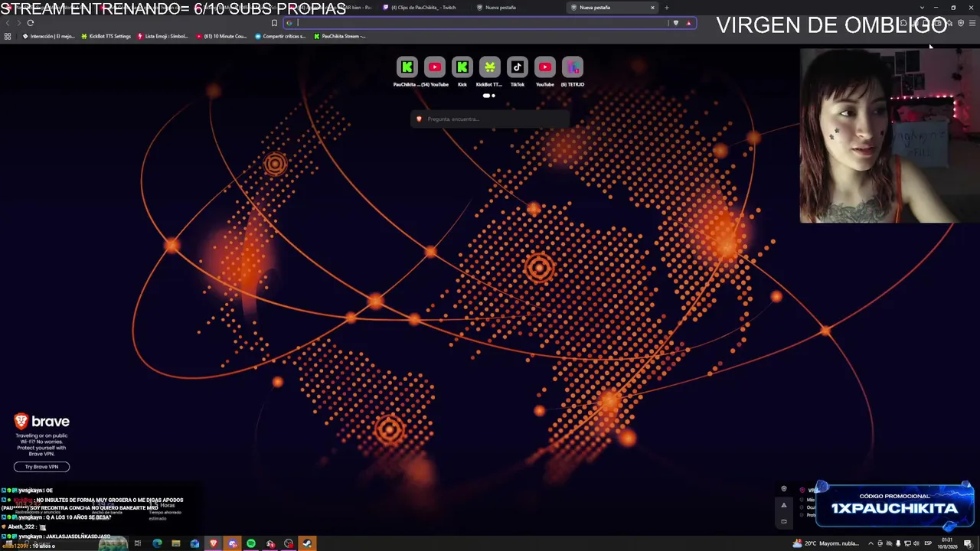Open the Mail app from the taskbar
This screenshot has width=980, height=551.
194,543
